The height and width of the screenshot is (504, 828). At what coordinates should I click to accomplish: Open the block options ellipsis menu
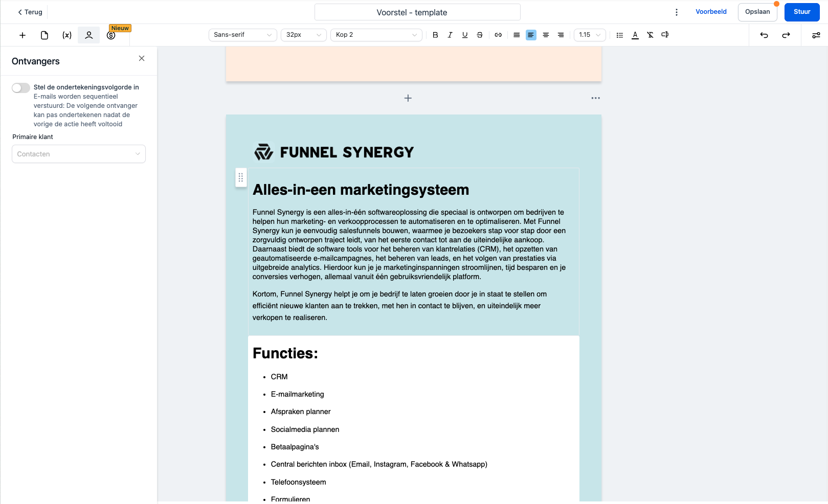coord(595,98)
